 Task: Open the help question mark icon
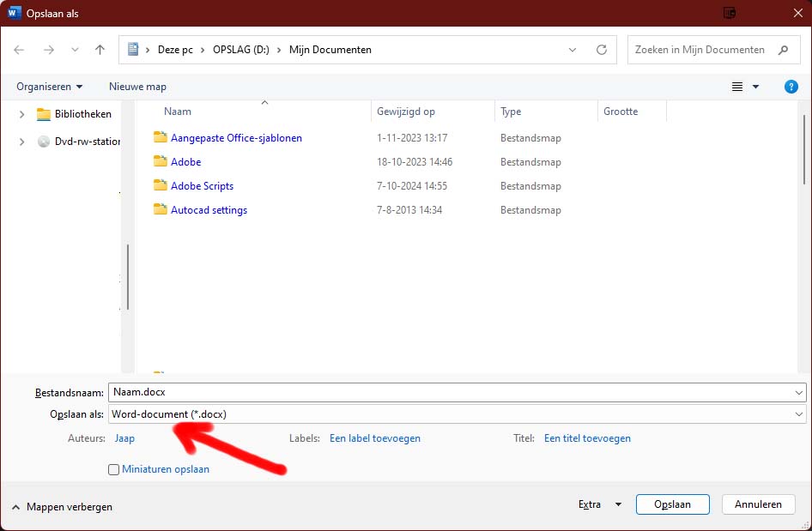coord(791,87)
